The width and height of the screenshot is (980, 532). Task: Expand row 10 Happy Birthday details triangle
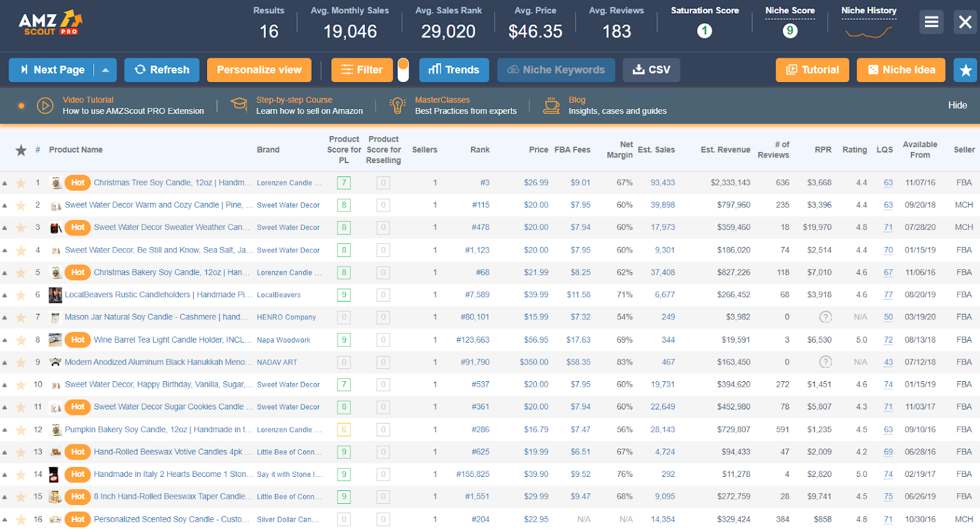tap(5, 385)
